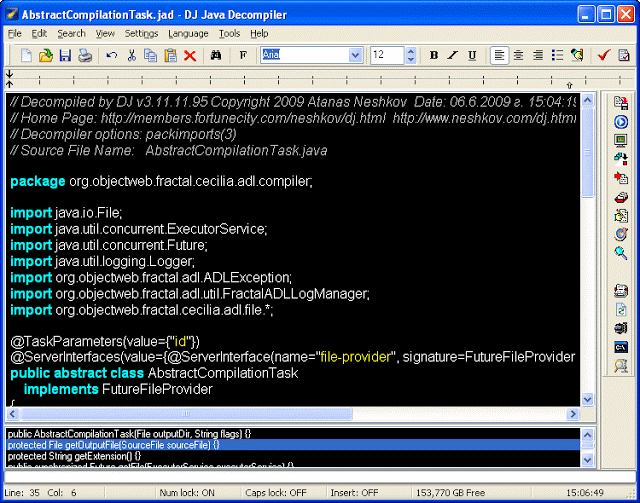Click the right indent marker on the ruler
Viewport: 640px width, 503px height.
pyautogui.click(x=569, y=85)
